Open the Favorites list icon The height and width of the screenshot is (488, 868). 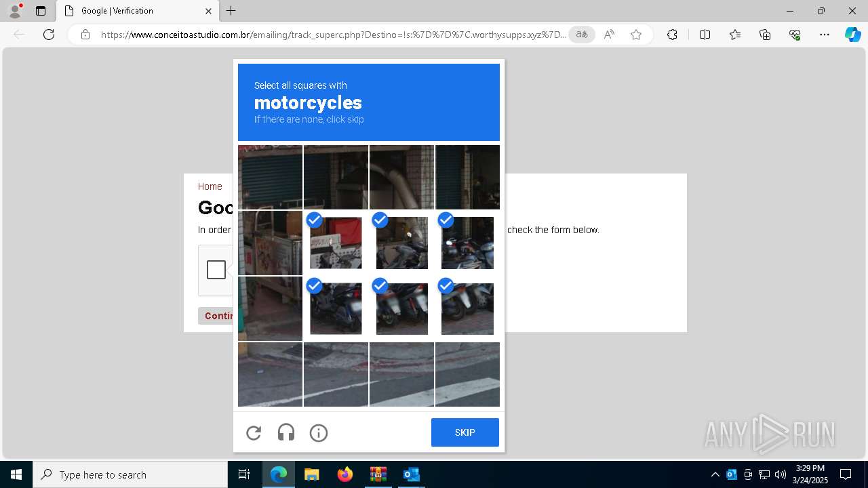pos(735,35)
